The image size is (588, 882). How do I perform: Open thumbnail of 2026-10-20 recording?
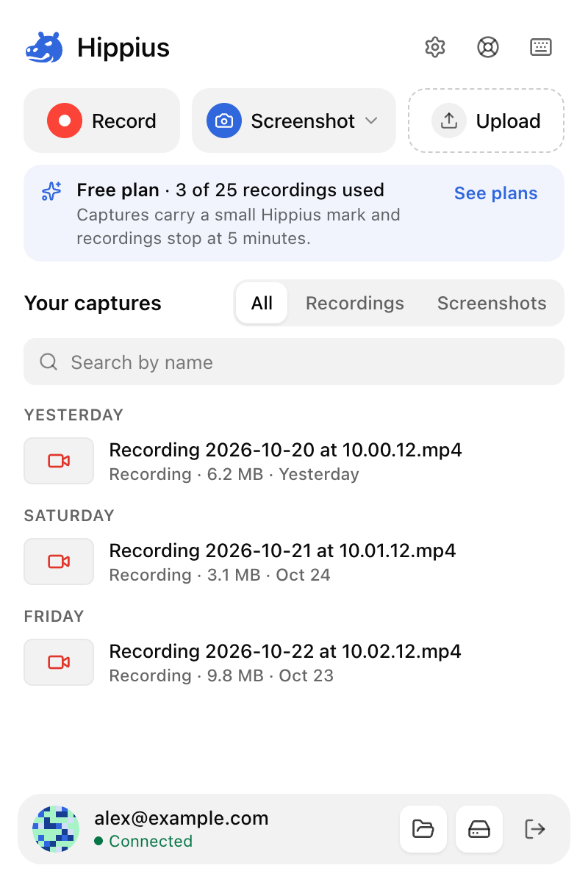coord(59,461)
